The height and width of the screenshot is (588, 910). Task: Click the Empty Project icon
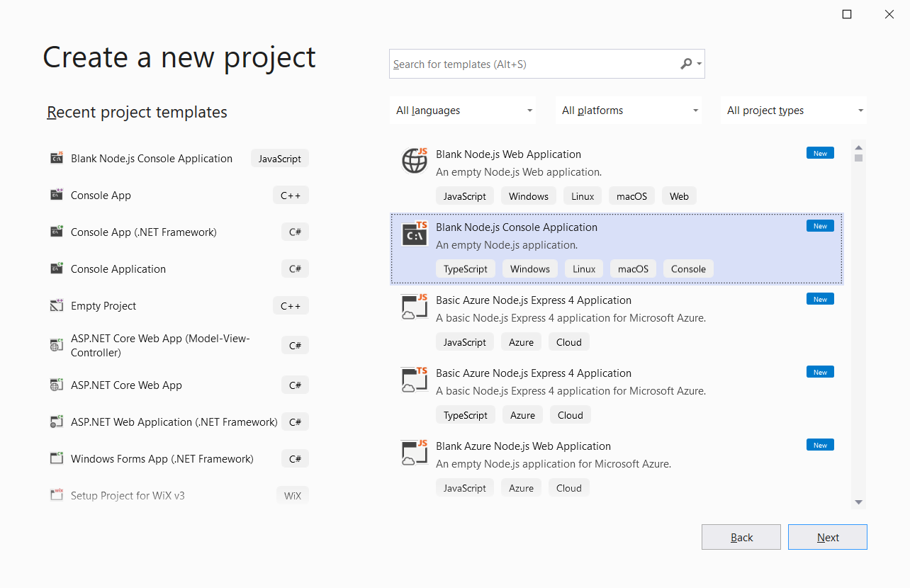(x=57, y=305)
